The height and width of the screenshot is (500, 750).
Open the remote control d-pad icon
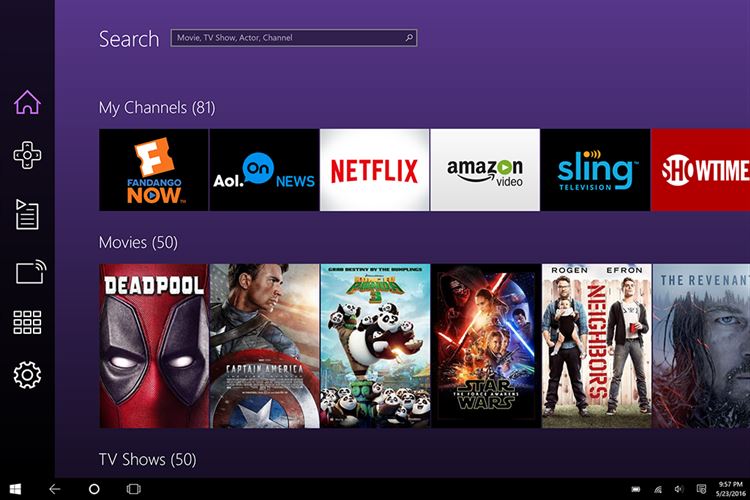[27, 155]
